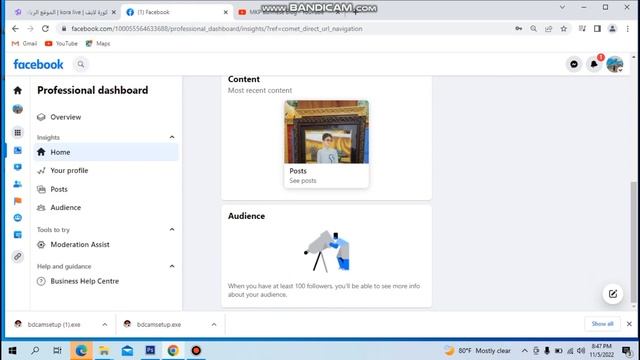Open Audience insights in the sidebar

click(106, 208)
